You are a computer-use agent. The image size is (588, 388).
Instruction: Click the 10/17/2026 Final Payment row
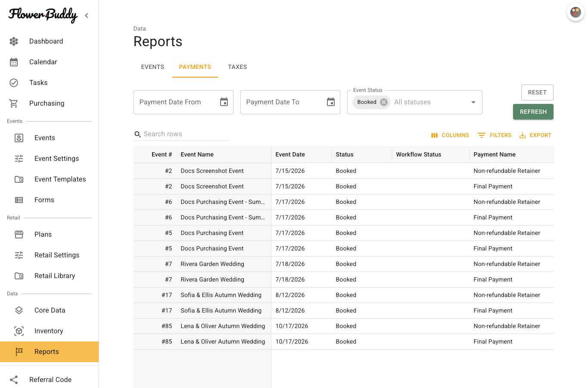click(344, 342)
